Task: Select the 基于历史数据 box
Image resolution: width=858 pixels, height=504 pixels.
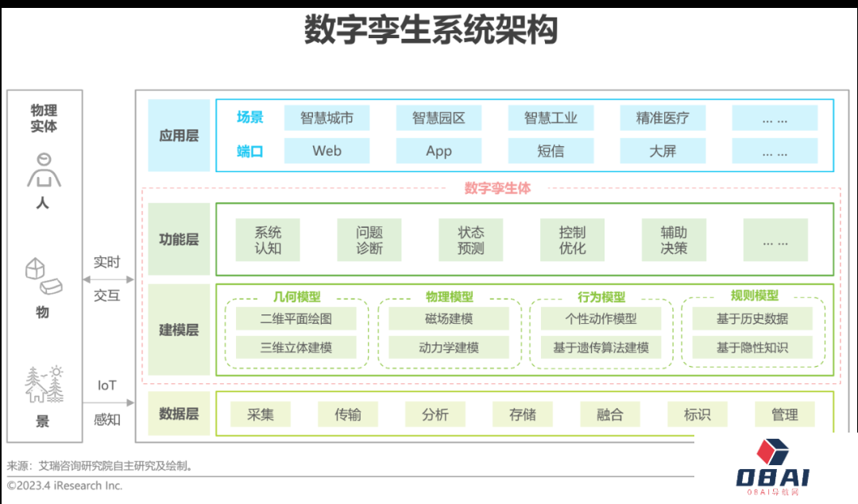Action: point(752,319)
